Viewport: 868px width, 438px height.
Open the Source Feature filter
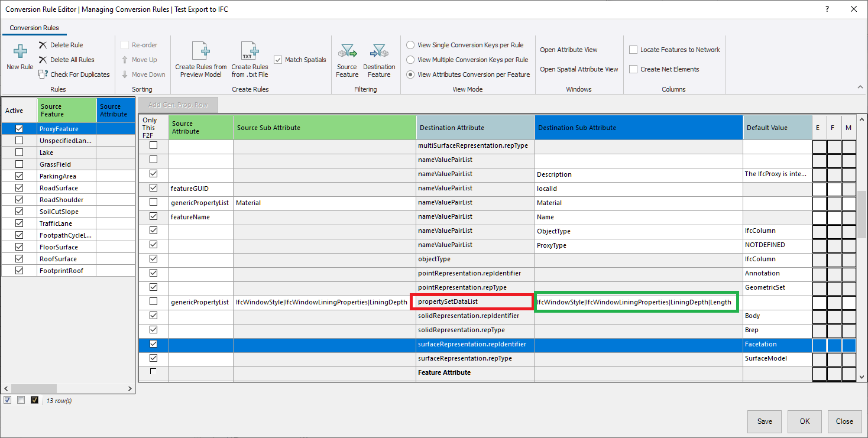coord(347,52)
